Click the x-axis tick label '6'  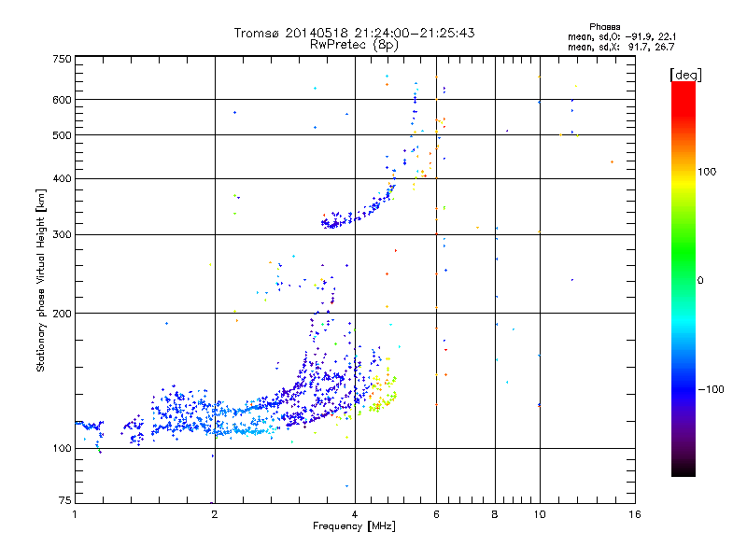tap(436, 514)
